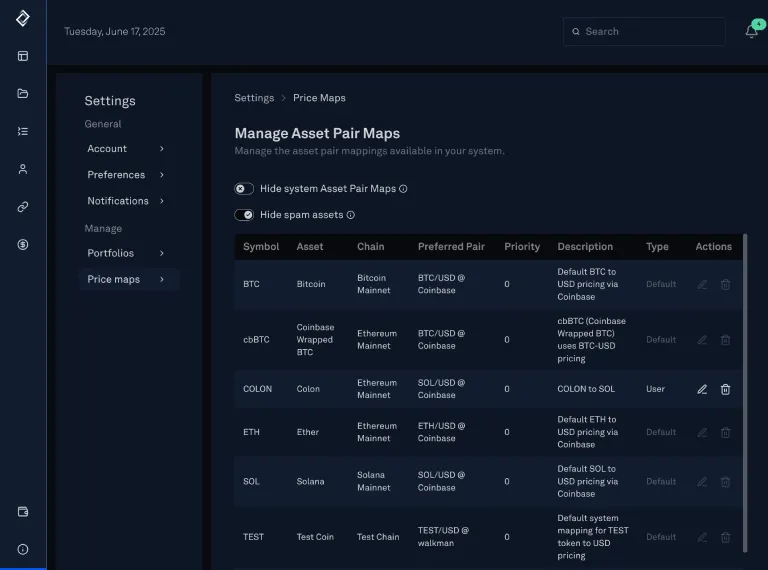Click the date Tuesday, June 17, 2025
This screenshot has height=570, width=768.
point(115,31)
